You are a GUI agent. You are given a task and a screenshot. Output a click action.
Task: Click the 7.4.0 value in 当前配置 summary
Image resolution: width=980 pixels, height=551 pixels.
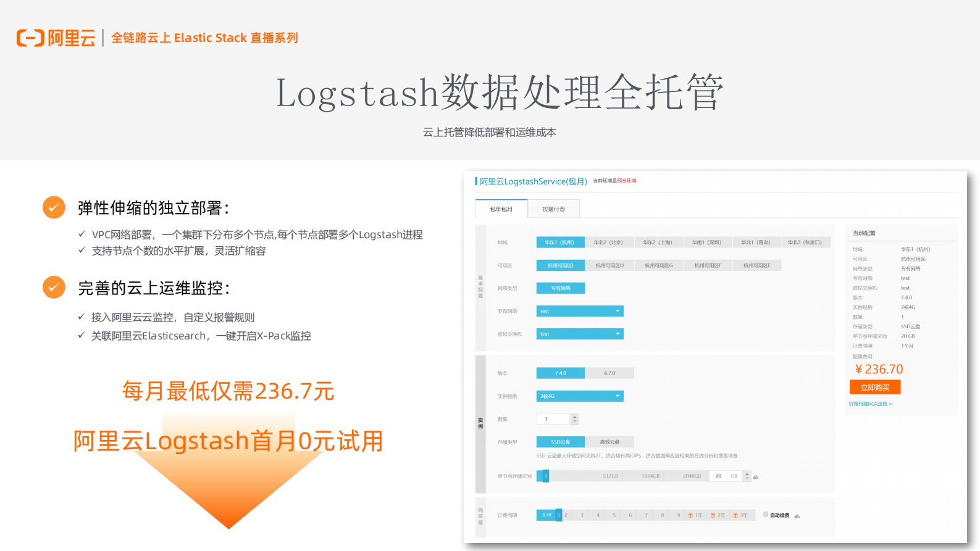coord(907,297)
